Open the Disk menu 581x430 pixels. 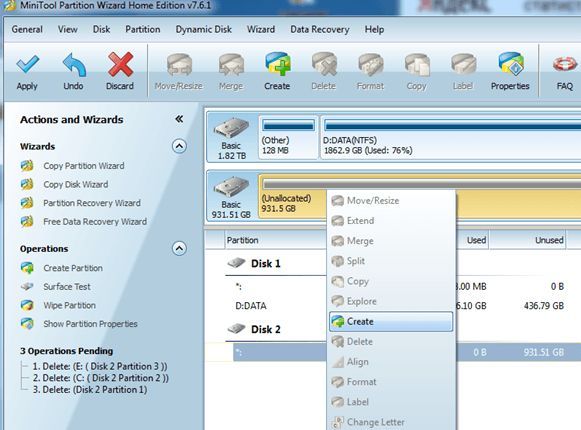[x=102, y=29]
